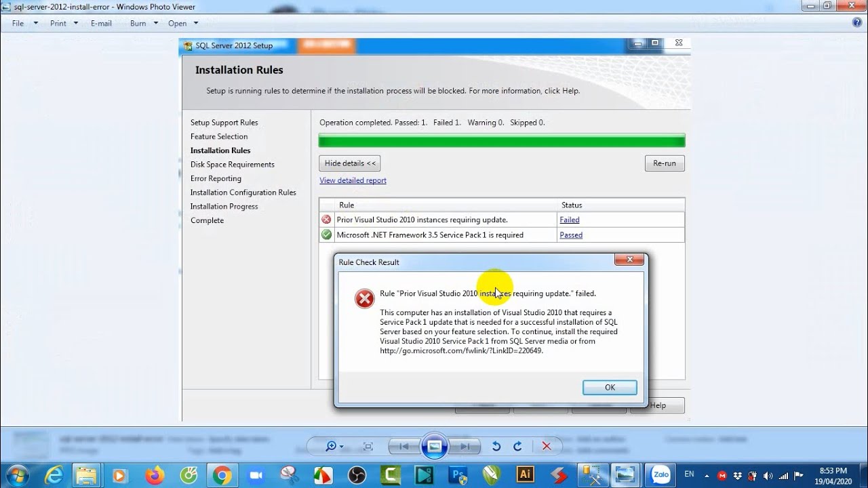Viewport: 868px width, 488px height.
Task: Click the Re-run button
Action: 665,163
